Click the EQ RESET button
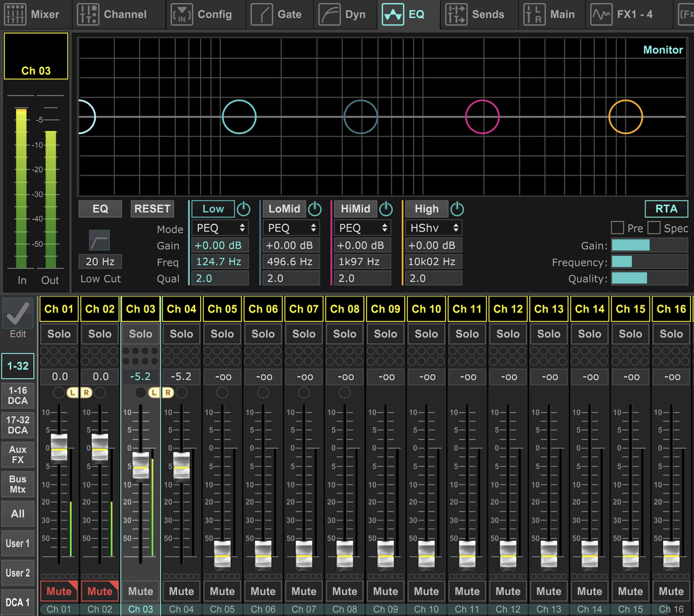The height and width of the screenshot is (616, 694). [152, 209]
